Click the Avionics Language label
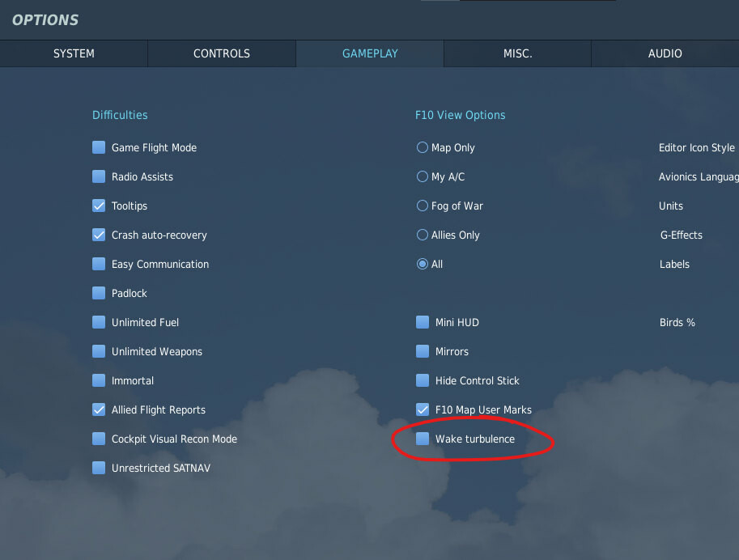Screen dimensions: 739x560 (699, 177)
